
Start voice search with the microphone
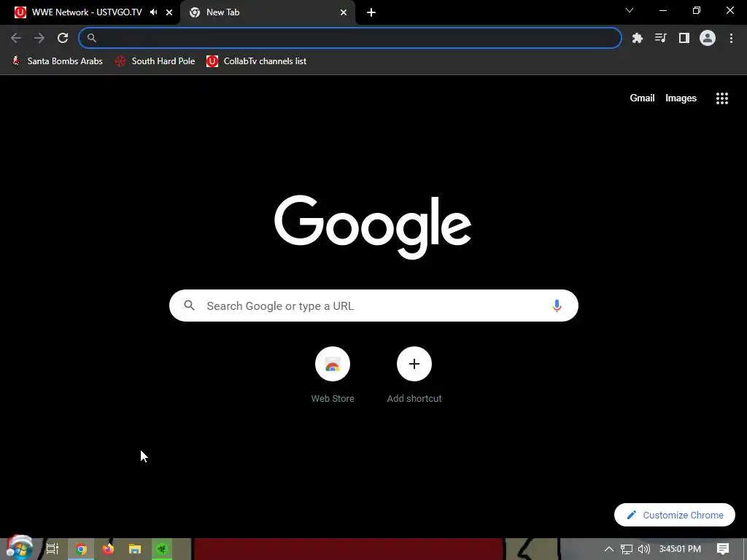pyautogui.click(x=557, y=306)
